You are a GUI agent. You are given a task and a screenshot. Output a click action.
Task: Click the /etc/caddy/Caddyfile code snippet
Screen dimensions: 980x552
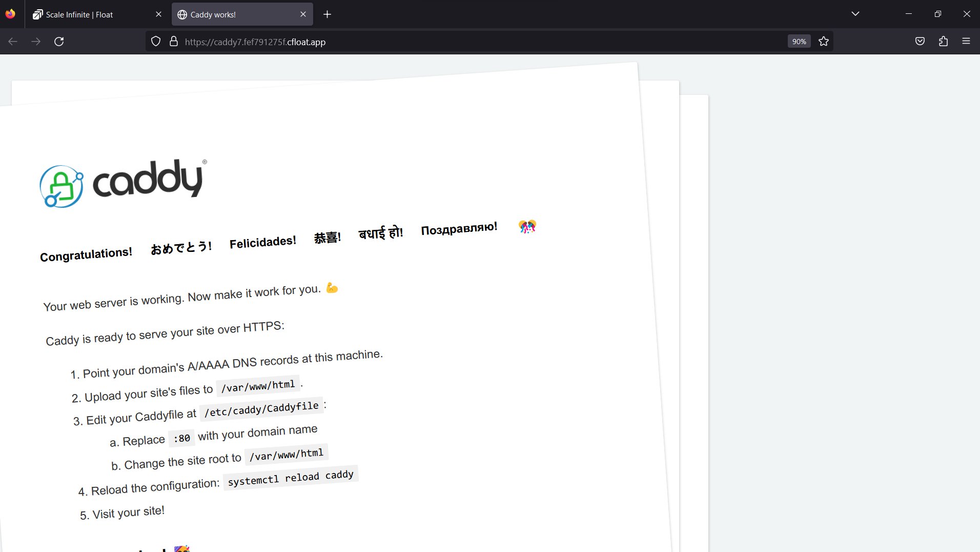click(262, 409)
